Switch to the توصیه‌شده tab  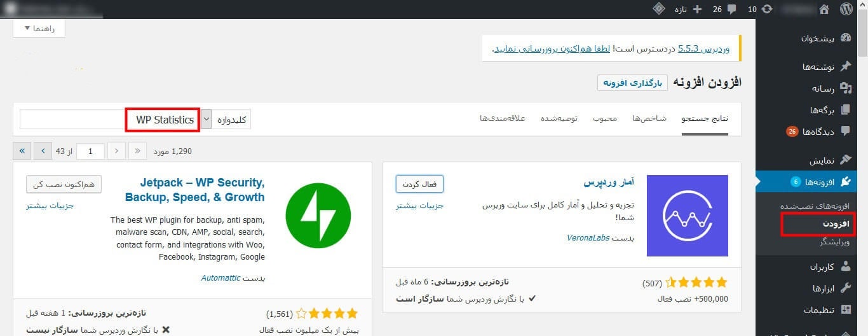point(559,119)
